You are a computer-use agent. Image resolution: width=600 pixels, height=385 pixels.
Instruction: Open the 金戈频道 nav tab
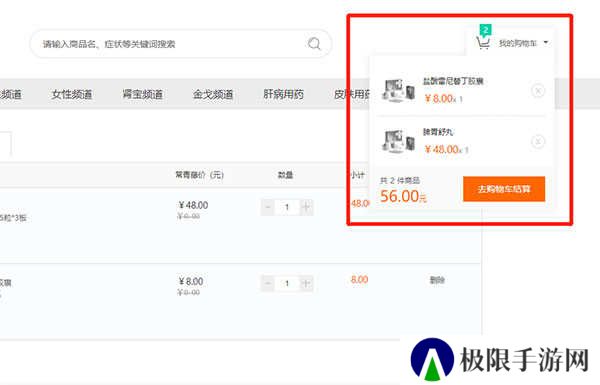213,94
